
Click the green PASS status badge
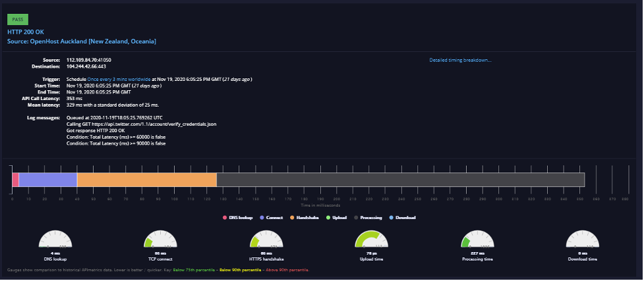[x=18, y=19]
